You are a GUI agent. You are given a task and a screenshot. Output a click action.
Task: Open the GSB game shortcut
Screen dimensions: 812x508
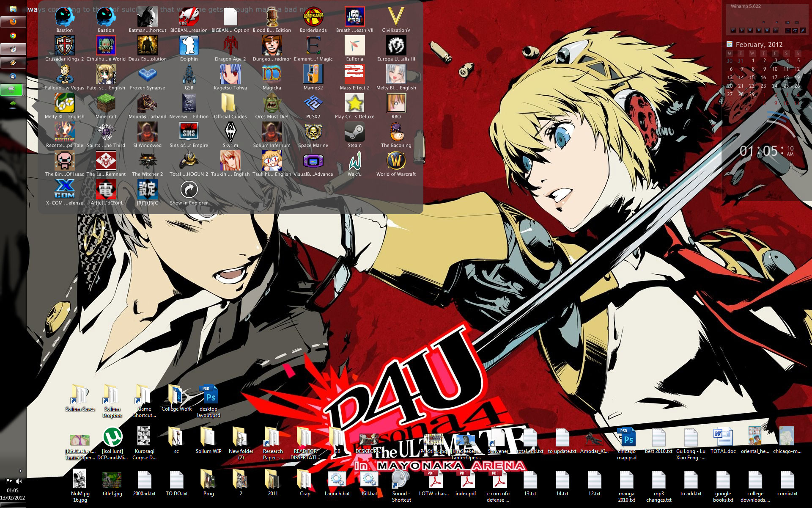[189, 77]
